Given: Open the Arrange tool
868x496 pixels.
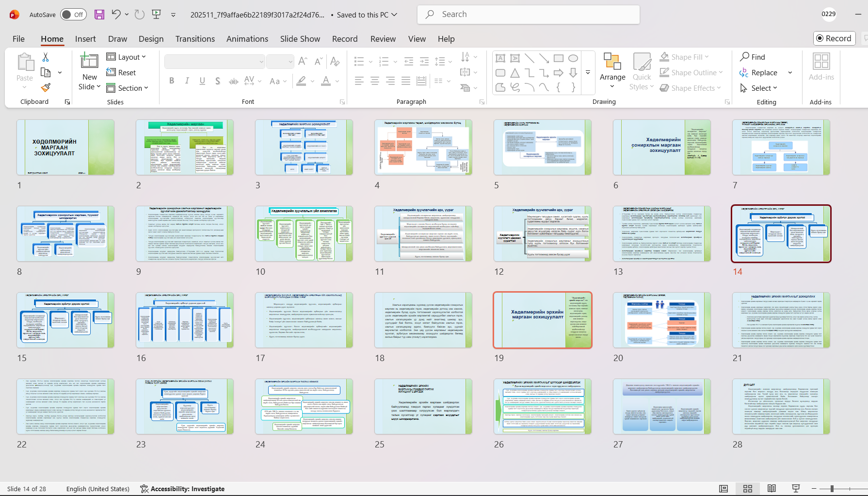Looking at the screenshot, I should pyautogui.click(x=612, y=68).
